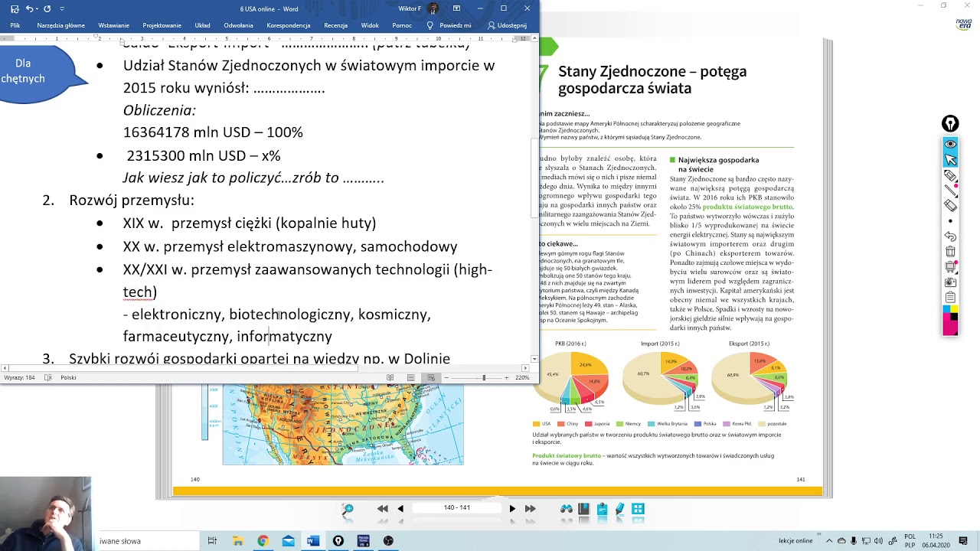Select the eraser tool

coord(950,206)
